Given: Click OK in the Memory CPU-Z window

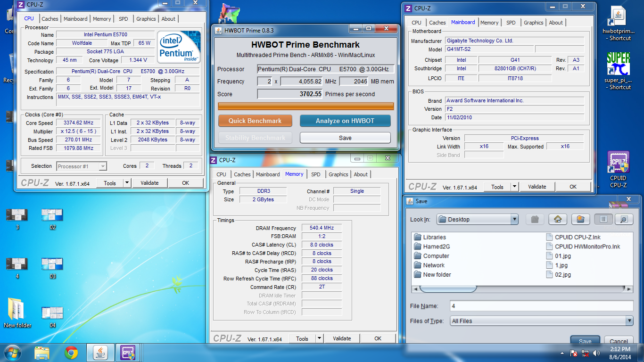Looking at the screenshot, I should (x=378, y=338).
